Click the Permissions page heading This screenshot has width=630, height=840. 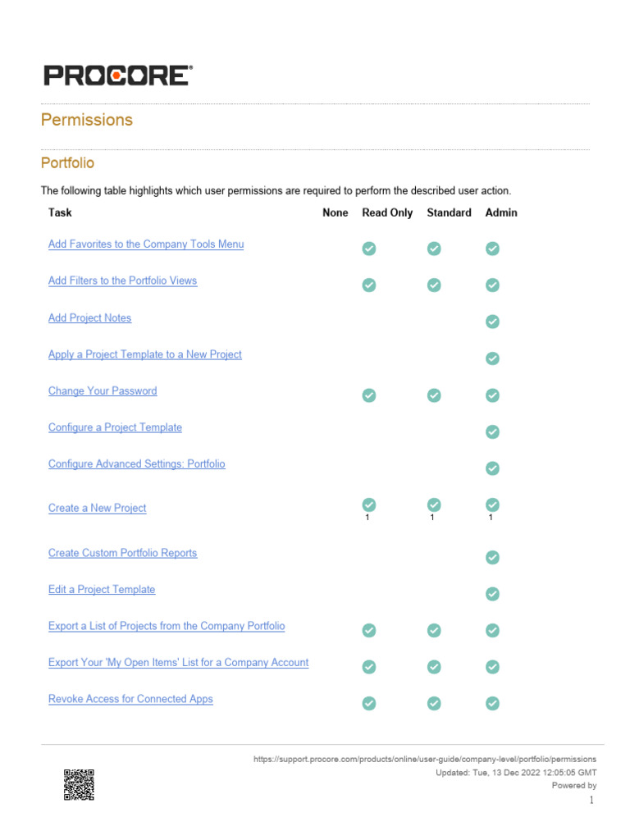pyautogui.click(x=87, y=120)
